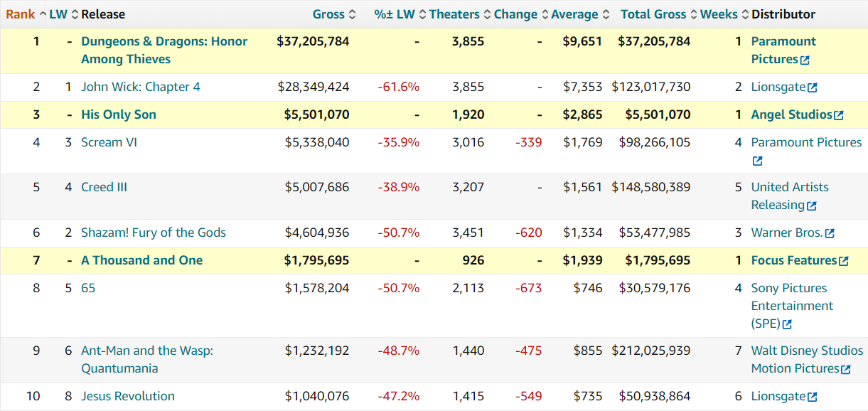Image resolution: width=868 pixels, height=411 pixels.
Task: Open Lionsgate distributor link in John Wick row
Action: [778, 87]
